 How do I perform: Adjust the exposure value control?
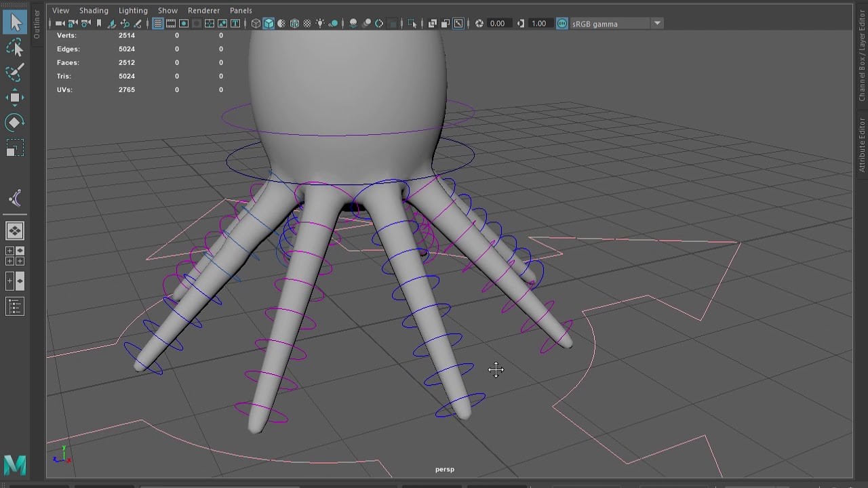(x=497, y=23)
